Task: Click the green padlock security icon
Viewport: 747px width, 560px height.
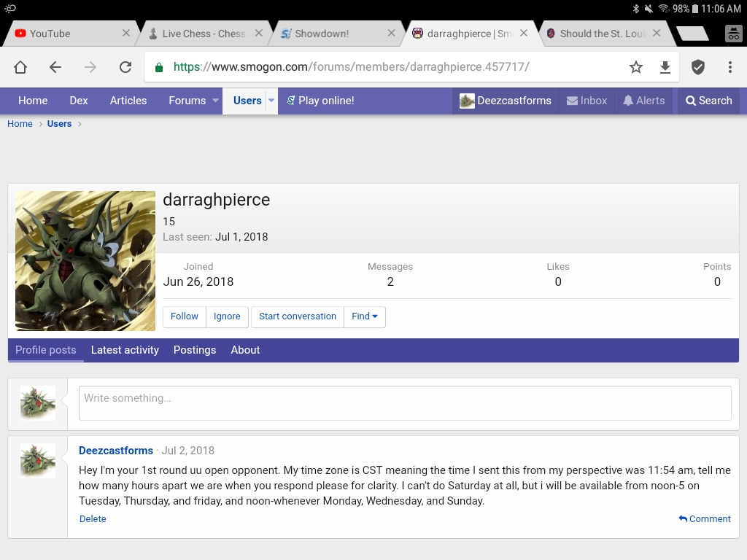Action: (x=159, y=67)
